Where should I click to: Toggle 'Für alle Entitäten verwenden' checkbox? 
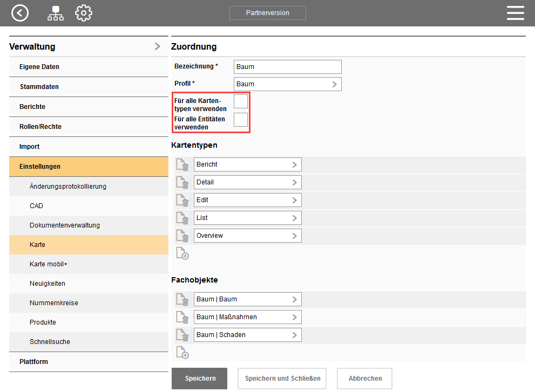(x=241, y=120)
